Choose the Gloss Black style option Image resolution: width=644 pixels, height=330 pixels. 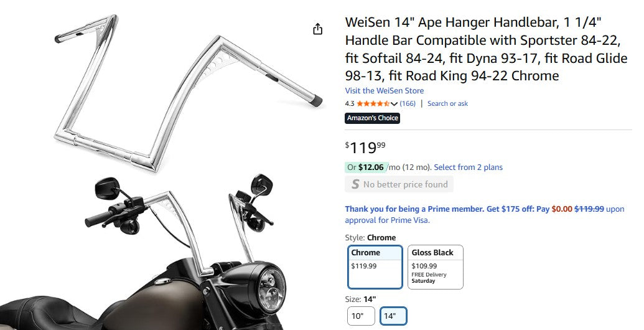tap(436, 266)
